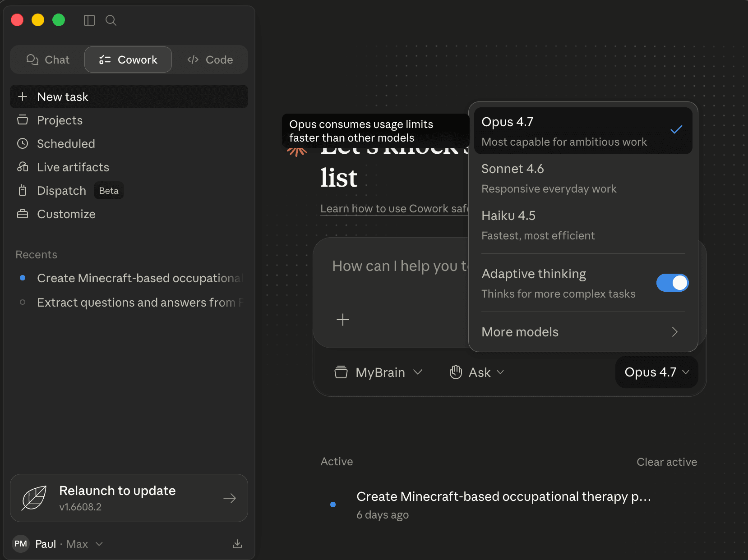The height and width of the screenshot is (560, 748).
Task: Click the Projects folder icon
Action: point(23,120)
